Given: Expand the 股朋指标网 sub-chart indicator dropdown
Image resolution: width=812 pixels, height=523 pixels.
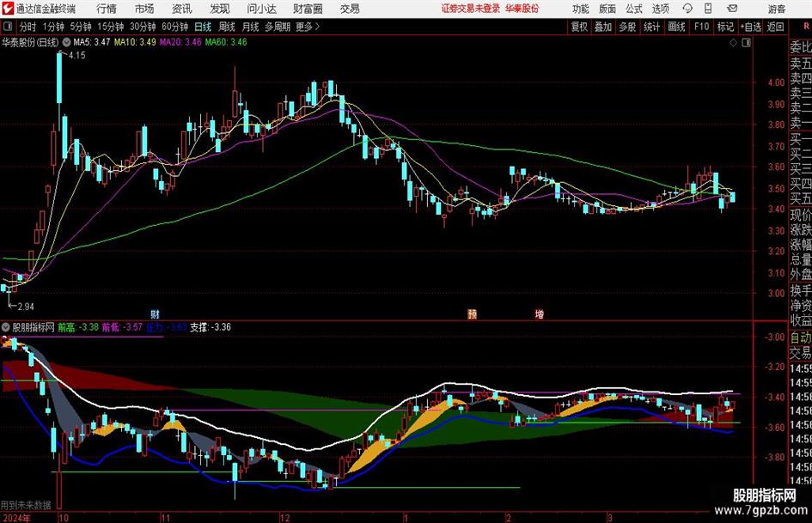Looking at the screenshot, I should click(6, 327).
